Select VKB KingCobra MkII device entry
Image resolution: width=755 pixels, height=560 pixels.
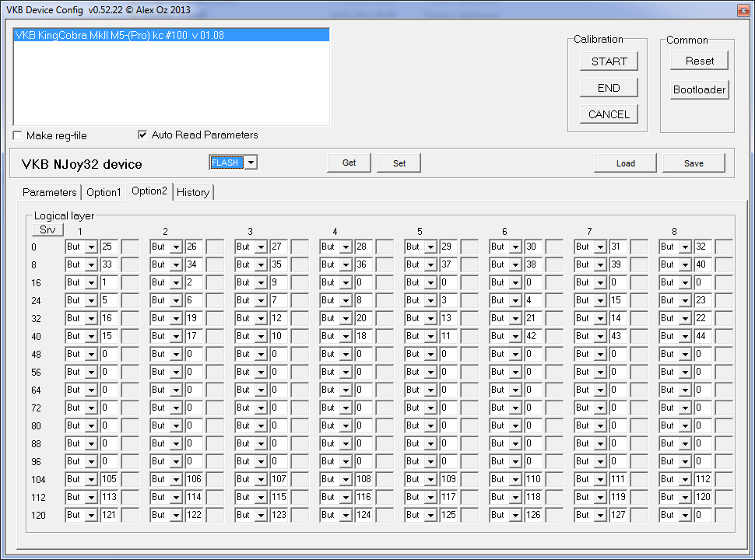[x=171, y=35]
